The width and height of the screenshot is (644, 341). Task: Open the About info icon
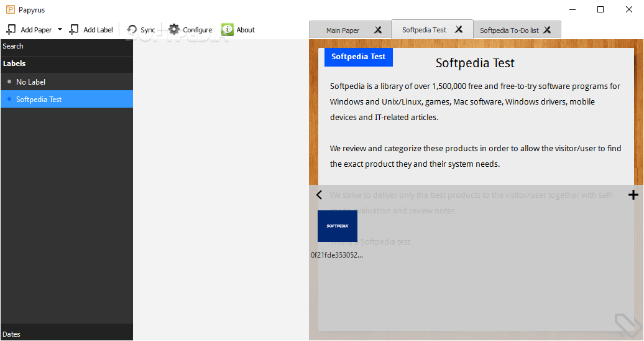click(x=228, y=29)
